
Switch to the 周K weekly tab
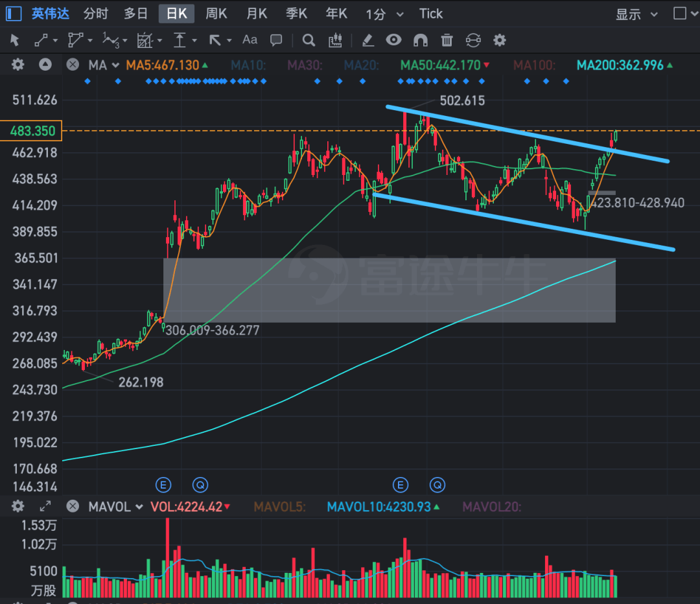216,14
